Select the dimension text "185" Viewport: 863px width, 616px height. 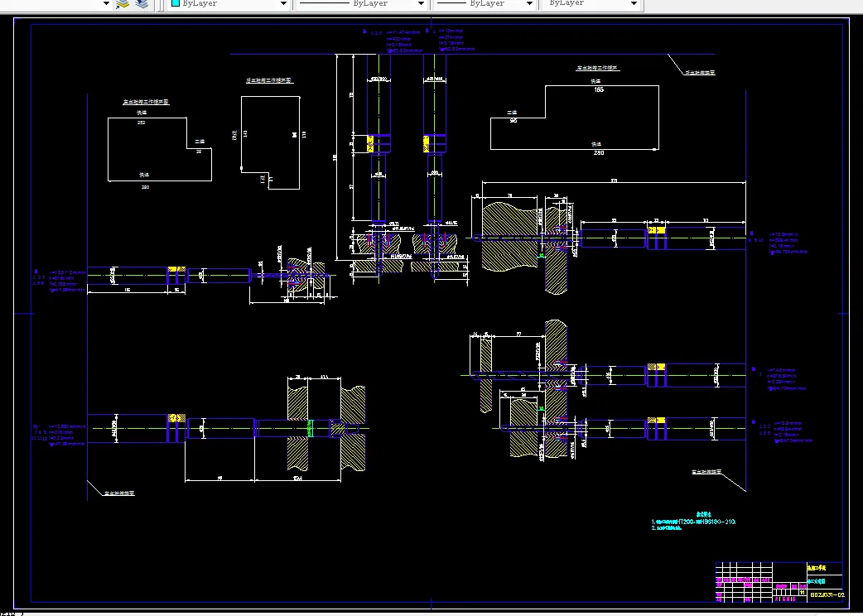599,89
